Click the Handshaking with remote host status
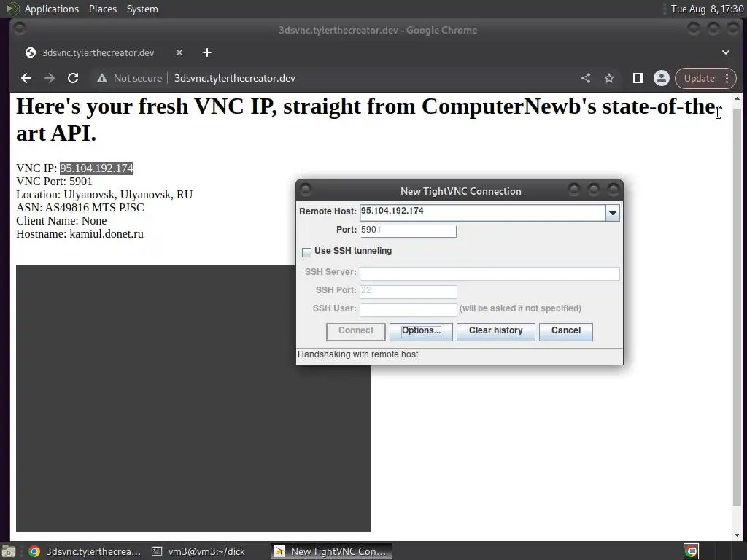This screenshot has height=560, width=747. (x=357, y=354)
